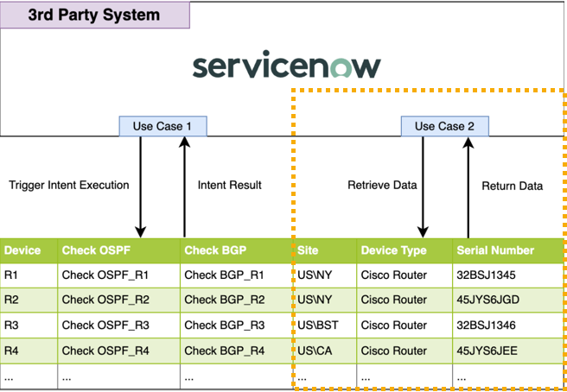This screenshot has height=392, width=567.
Task: Select the Site column header
Action: [x=308, y=251]
